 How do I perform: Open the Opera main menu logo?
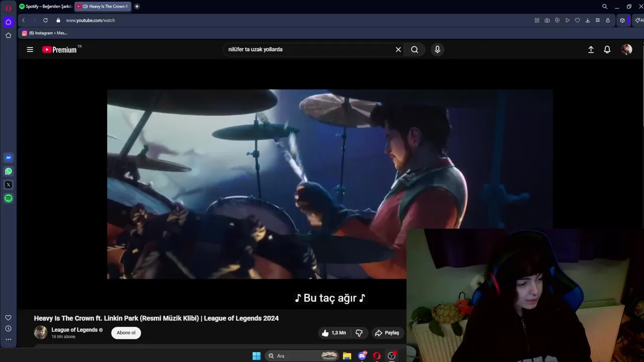click(8, 9)
